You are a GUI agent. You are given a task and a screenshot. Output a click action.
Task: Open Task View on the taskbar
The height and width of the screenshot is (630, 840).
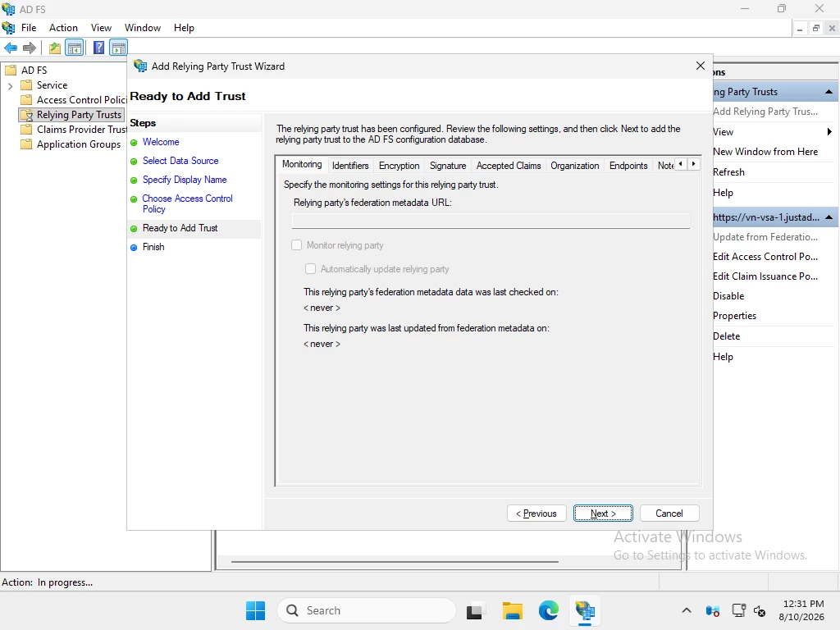click(474, 610)
